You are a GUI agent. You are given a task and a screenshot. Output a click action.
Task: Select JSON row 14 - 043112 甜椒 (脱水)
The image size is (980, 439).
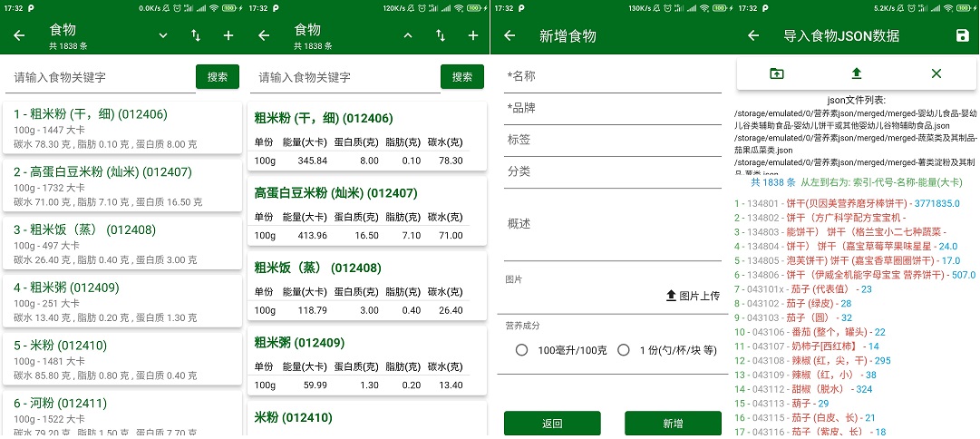802,389
